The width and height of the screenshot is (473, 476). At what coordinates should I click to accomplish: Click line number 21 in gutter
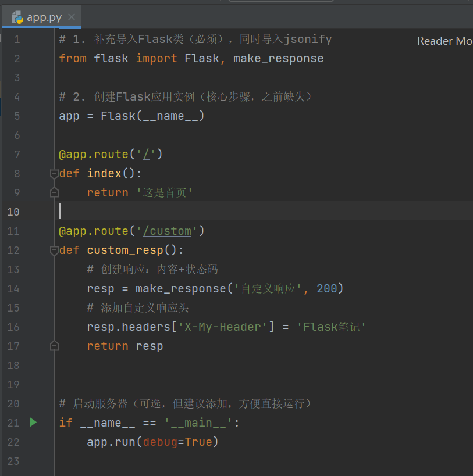pos(13,423)
